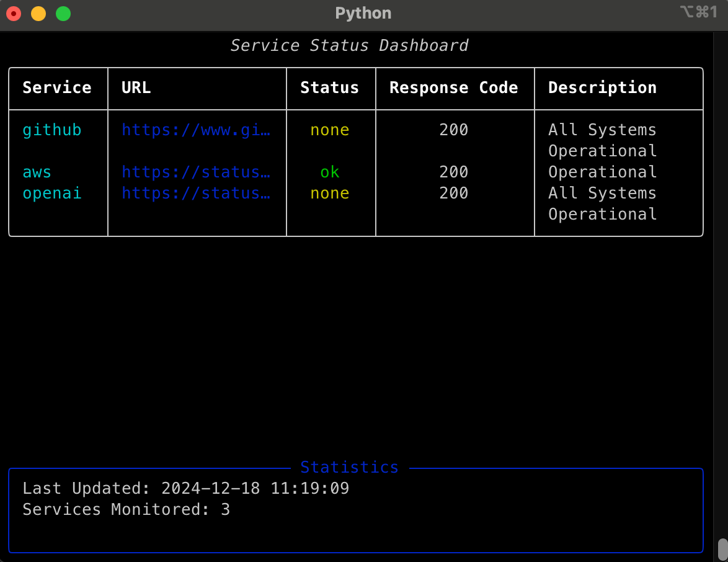Select the openai service name
728x562 pixels.
coord(52,193)
